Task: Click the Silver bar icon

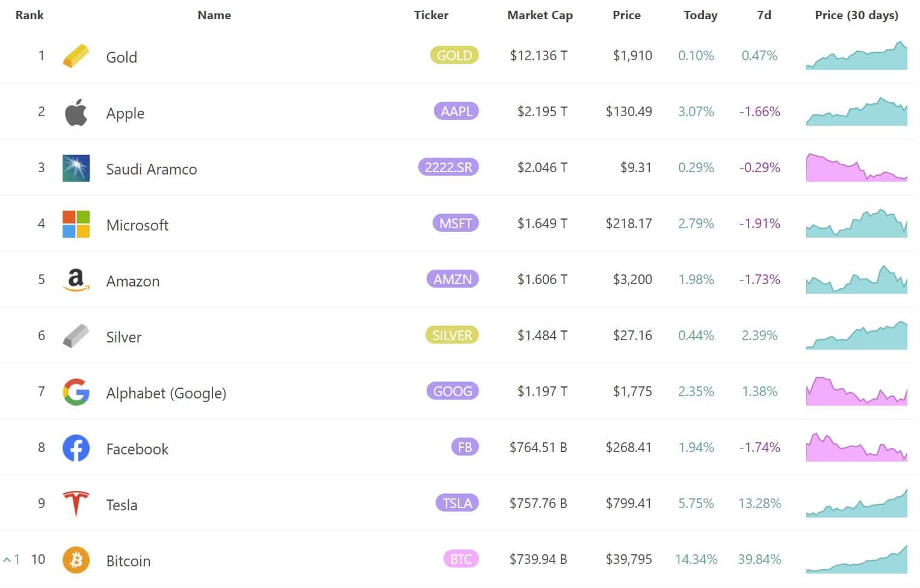Action: coord(76,336)
